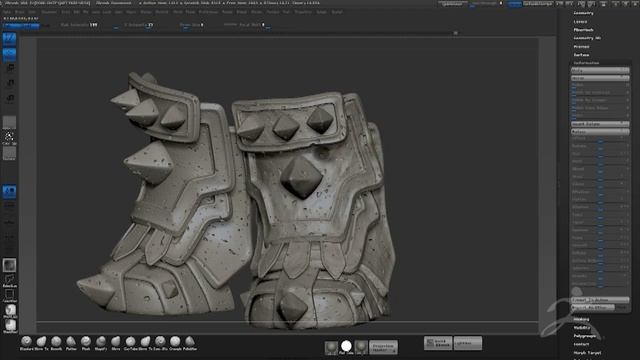Click the blue highlighted left shelf button
Viewport: 640px width, 360px height.
coord(9,191)
